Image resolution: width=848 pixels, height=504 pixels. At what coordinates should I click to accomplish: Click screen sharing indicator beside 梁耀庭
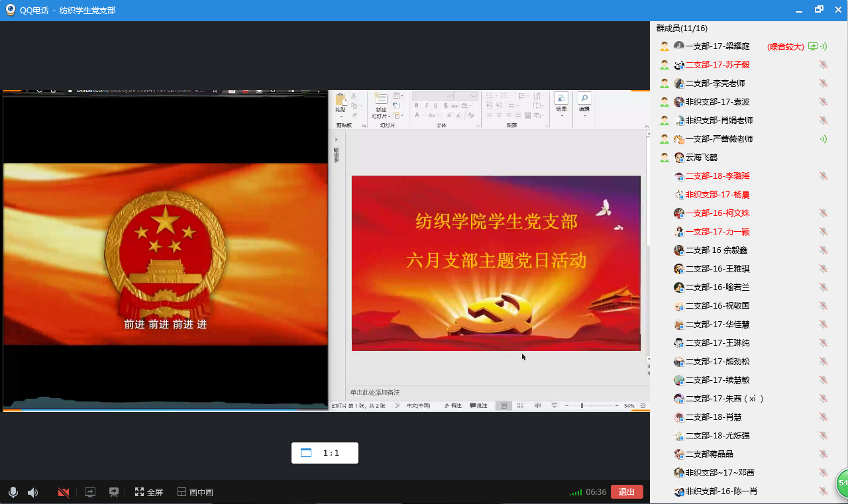[812, 46]
